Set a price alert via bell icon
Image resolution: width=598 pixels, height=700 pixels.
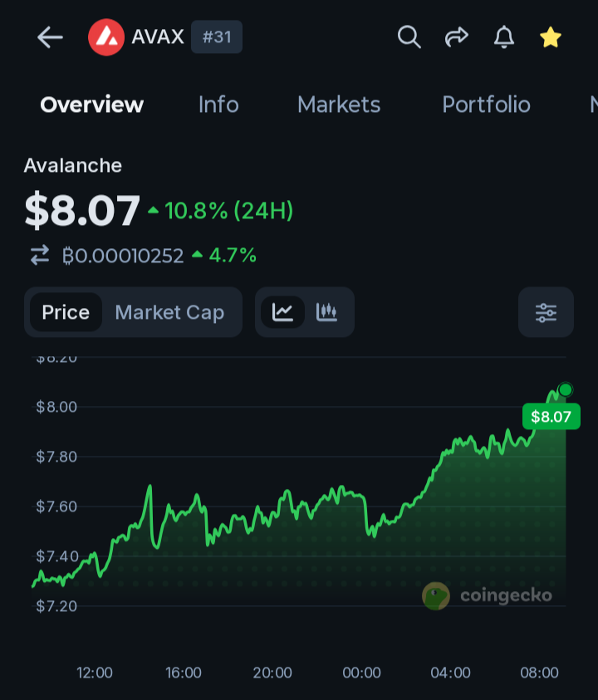pos(504,37)
